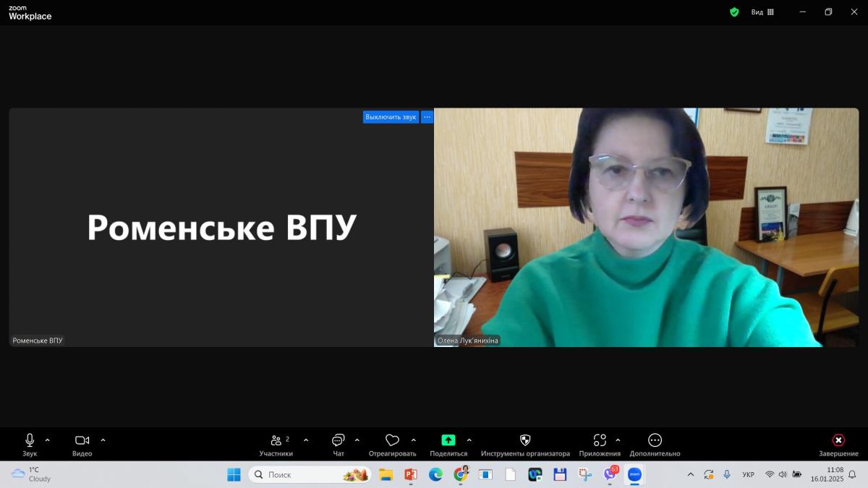Open the Windows Start menu
Image resolution: width=868 pixels, height=488 pixels.
(x=234, y=475)
